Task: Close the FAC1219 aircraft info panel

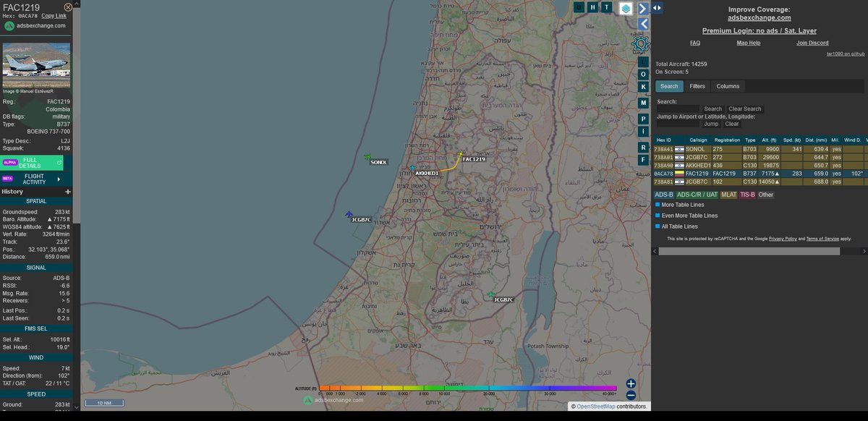Action: (68, 7)
